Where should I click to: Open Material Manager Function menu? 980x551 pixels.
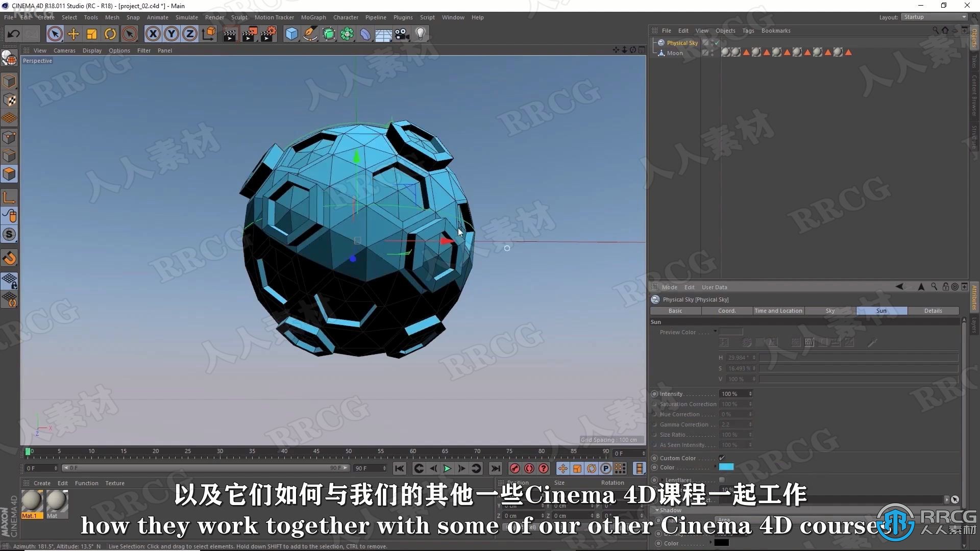tap(86, 483)
